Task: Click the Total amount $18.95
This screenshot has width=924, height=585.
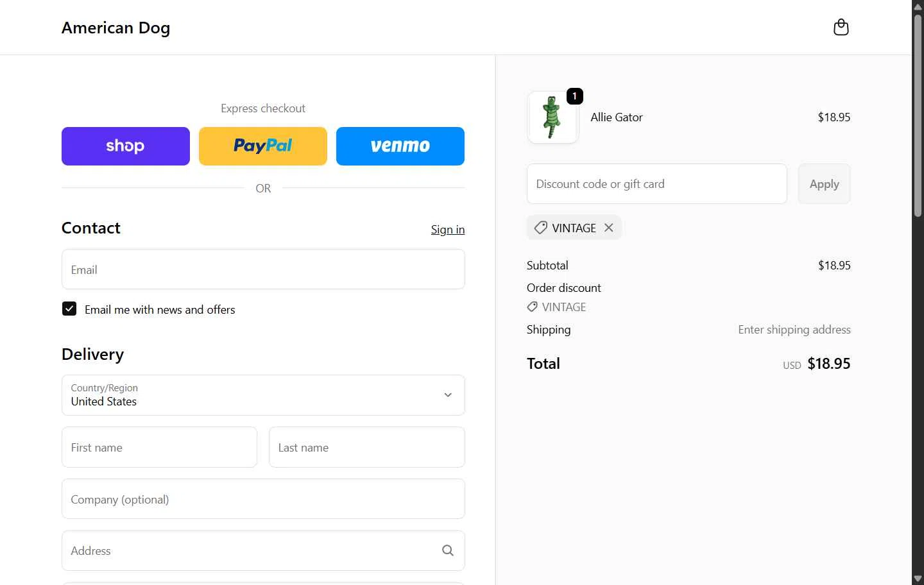Action: [x=828, y=364]
